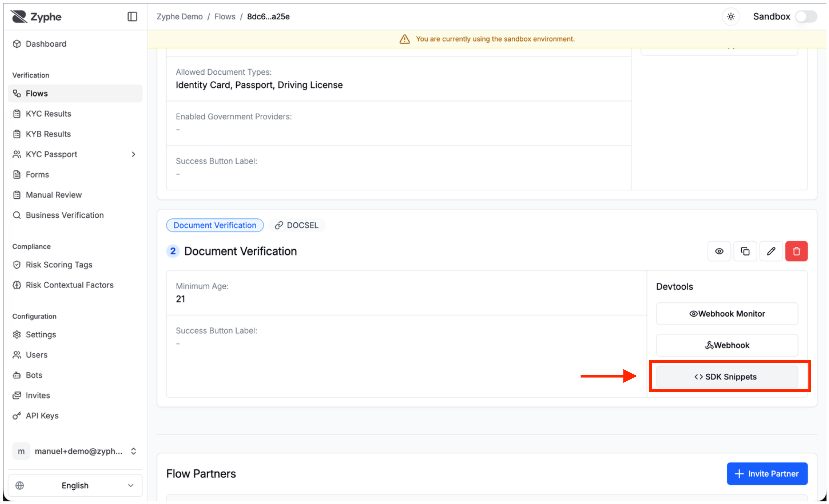
Task: Click the Flows sidebar icon
Action: click(17, 93)
